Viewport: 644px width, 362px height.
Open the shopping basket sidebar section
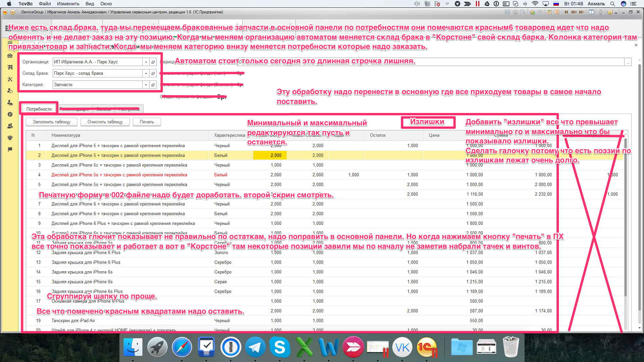[x=10, y=56]
